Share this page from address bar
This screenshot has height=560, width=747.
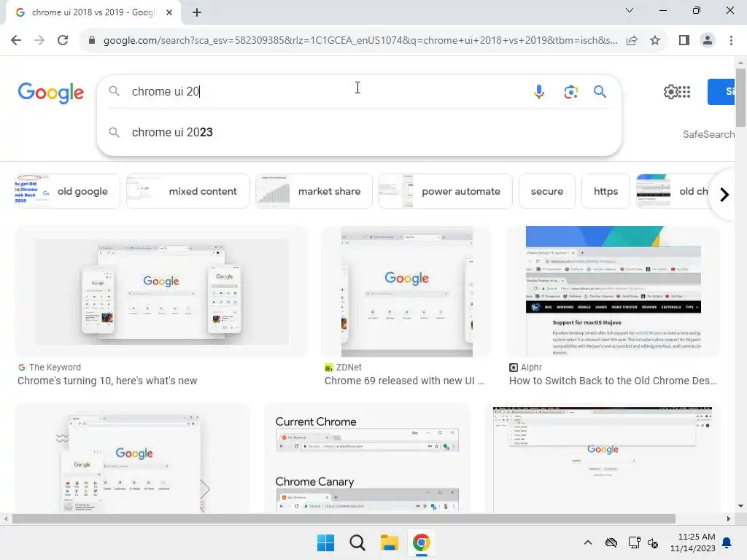point(632,41)
